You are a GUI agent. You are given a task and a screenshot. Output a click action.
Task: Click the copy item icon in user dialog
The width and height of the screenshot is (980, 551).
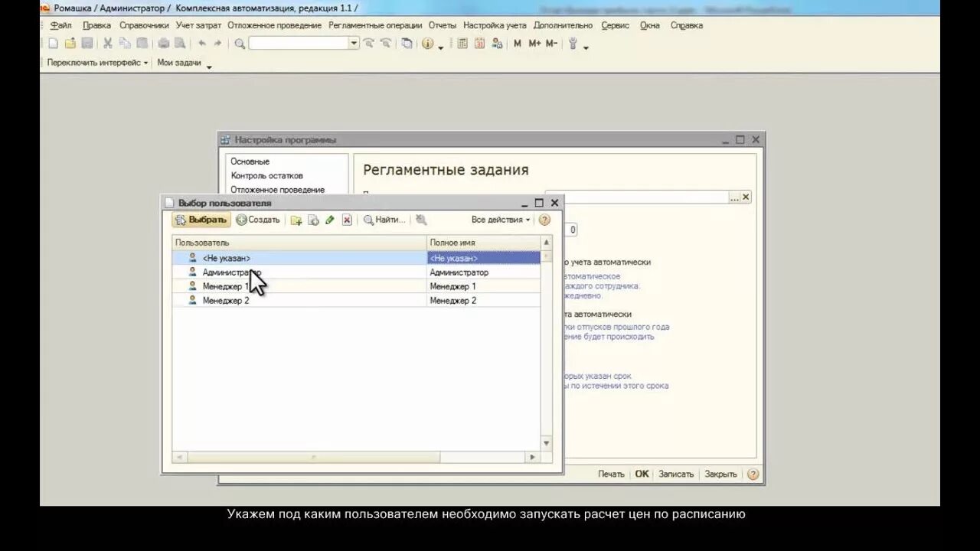pyautogui.click(x=313, y=220)
